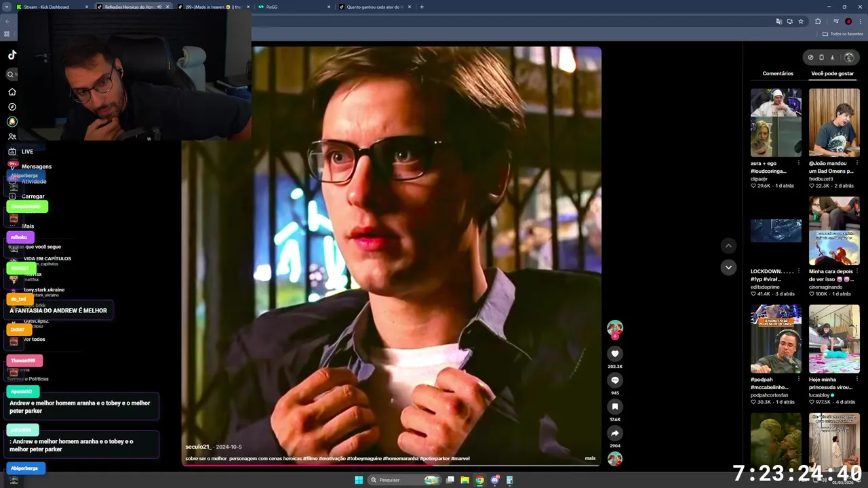The width and height of the screenshot is (868, 488).
Task: Open the Chrome profile avatar
Action: 848,21
